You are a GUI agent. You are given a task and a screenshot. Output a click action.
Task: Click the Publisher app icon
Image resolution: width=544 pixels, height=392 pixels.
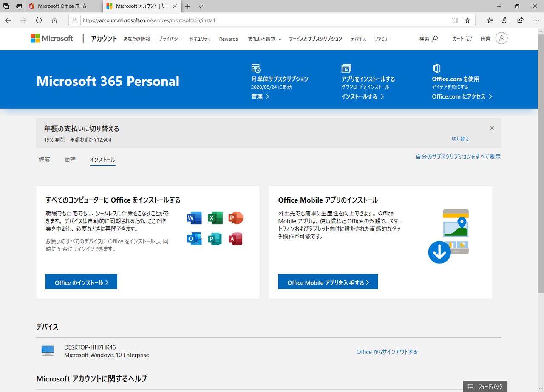(x=215, y=239)
